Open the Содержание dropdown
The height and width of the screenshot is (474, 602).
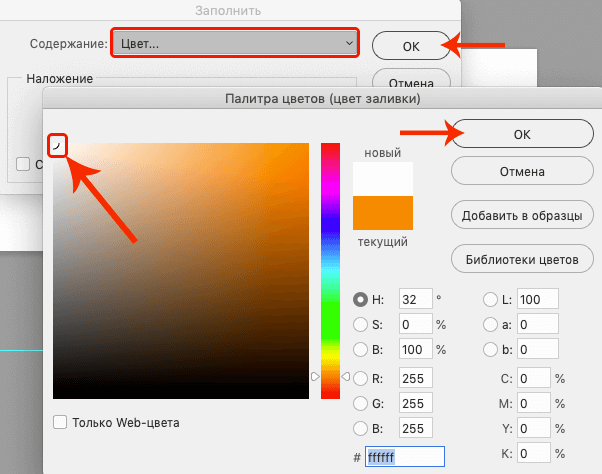pos(234,43)
